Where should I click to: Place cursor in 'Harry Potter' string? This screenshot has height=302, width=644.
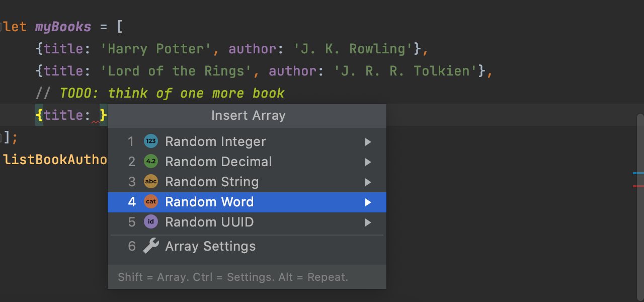tap(156, 49)
